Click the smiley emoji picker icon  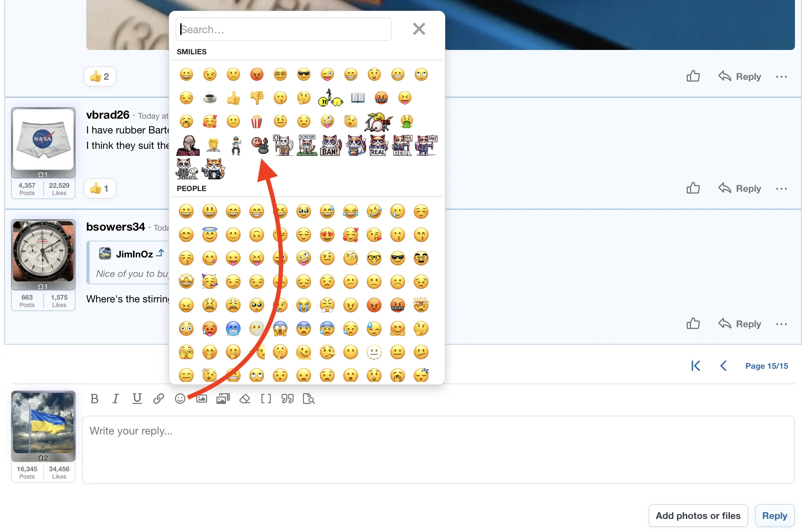pos(180,399)
